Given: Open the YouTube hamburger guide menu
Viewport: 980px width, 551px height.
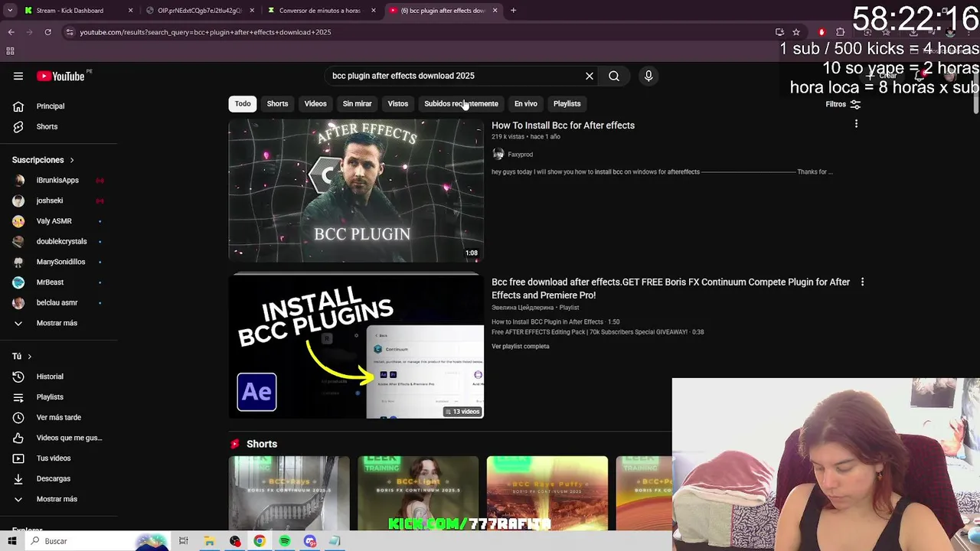Looking at the screenshot, I should click(18, 76).
